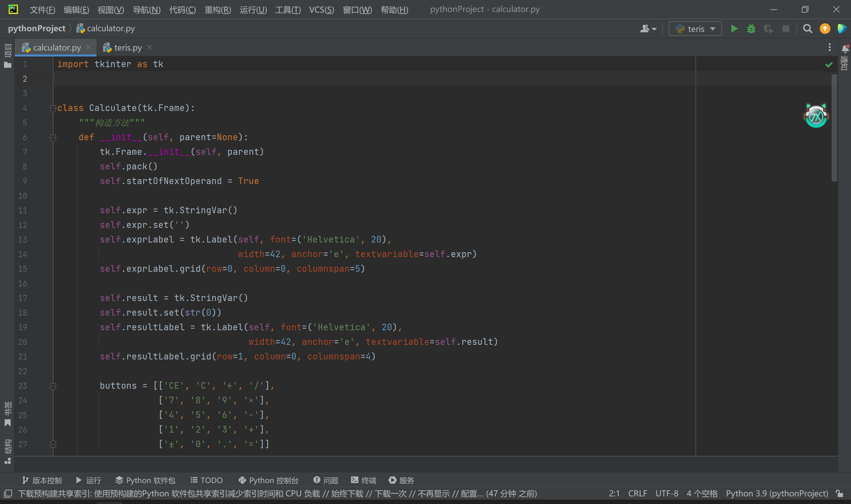
Task: Open the editor tabs more options menu
Action: (x=830, y=48)
